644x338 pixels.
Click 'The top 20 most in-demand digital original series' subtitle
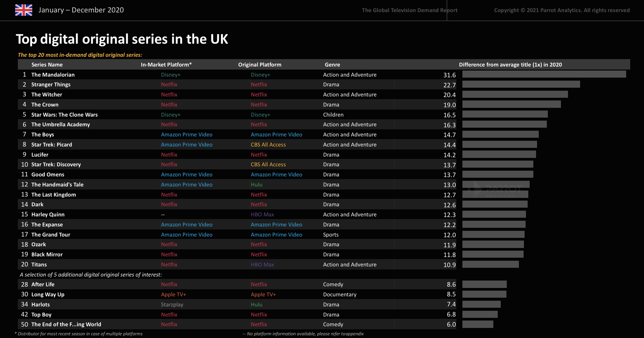coord(80,55)
